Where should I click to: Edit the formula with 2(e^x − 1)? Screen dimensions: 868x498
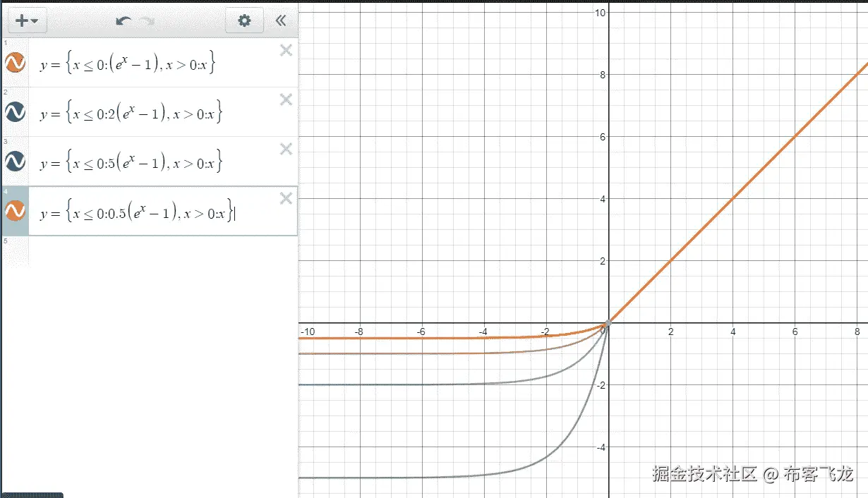click(131, 114)
